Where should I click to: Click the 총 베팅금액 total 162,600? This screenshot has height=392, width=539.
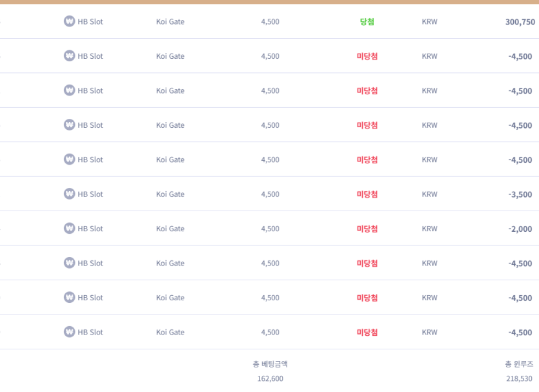[x=270, y=378]
